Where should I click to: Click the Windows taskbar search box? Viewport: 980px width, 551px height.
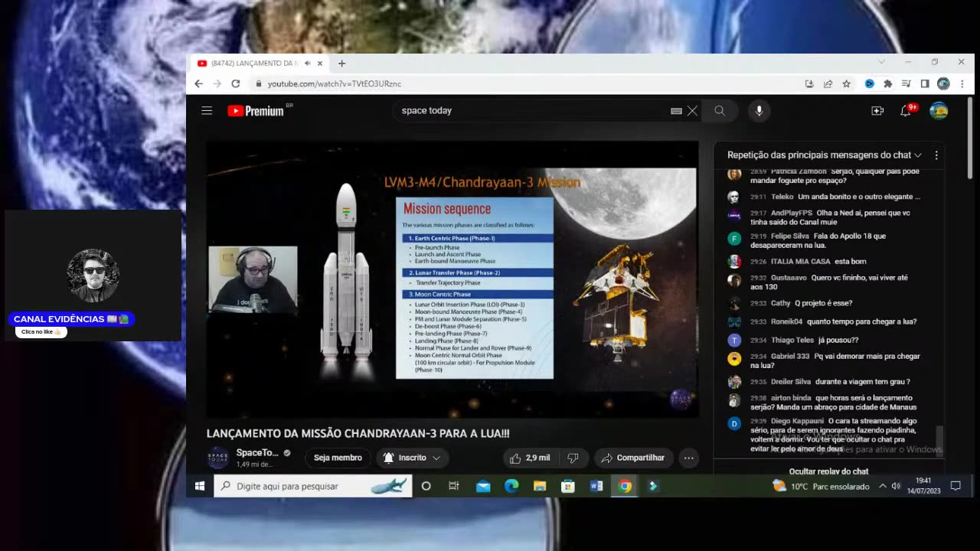[x=312, y=486]
